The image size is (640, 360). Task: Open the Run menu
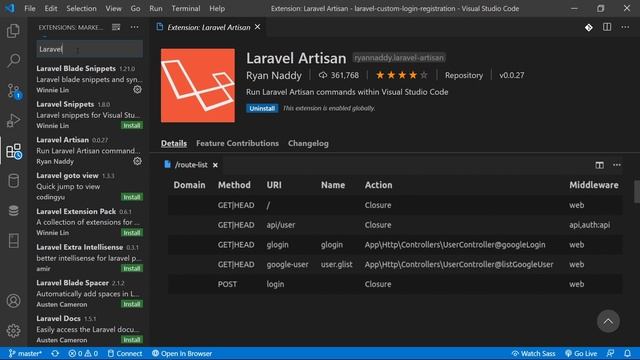click(156, 8)
